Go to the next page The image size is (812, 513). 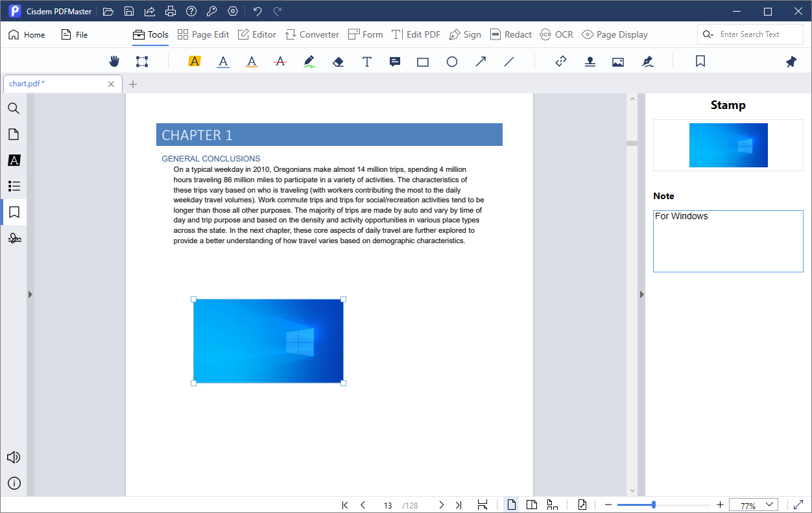click(441, 505)
